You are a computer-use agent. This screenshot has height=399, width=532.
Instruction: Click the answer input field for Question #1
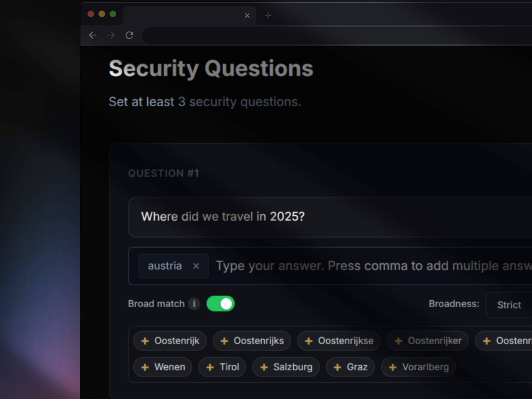332,266
